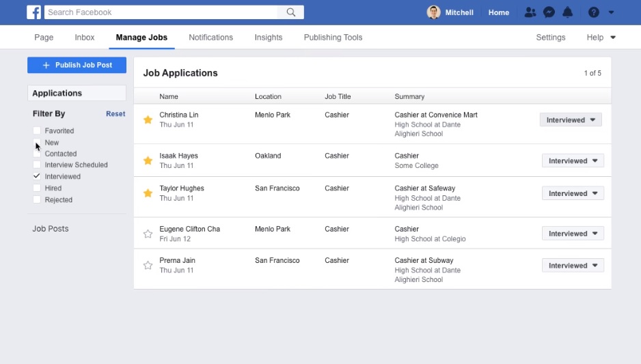Reset the applied filters
The image size is (641, 364).
point(115,114)
